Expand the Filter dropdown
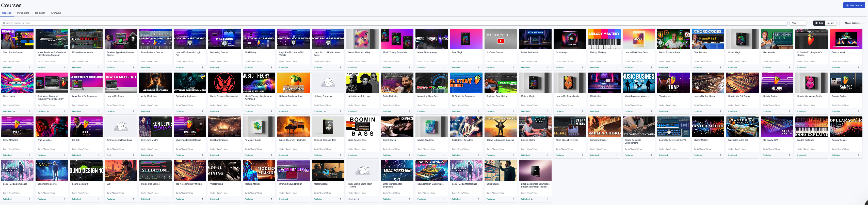Screen dimensions: 868x205 (x=798, y=23)
